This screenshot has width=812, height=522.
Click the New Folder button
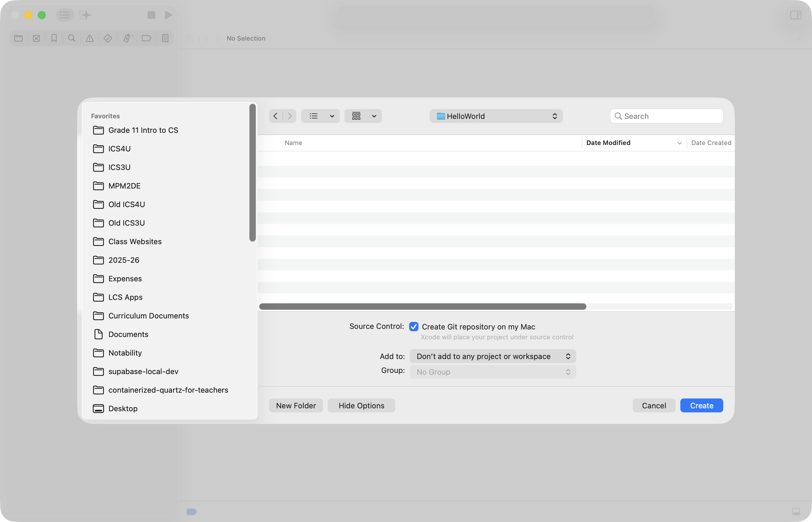click(296, 406)
